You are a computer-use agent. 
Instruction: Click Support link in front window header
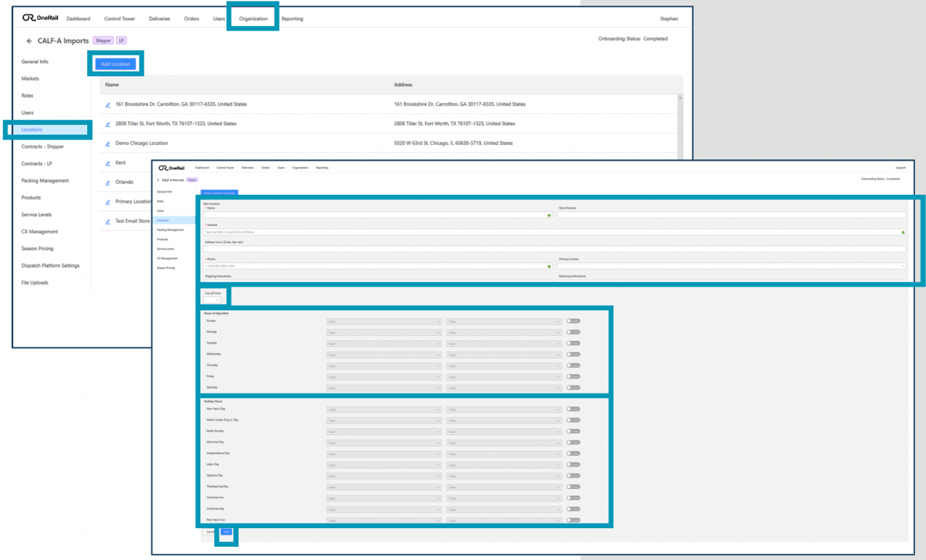point(900,168)
